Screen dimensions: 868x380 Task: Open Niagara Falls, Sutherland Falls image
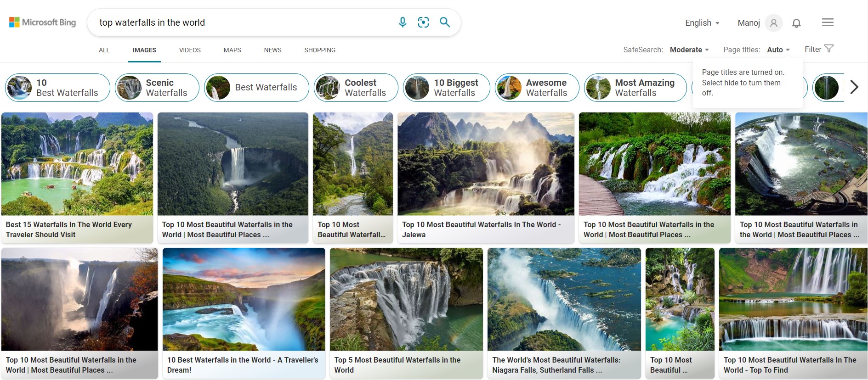pyautogui.click(x=564, y=299)
